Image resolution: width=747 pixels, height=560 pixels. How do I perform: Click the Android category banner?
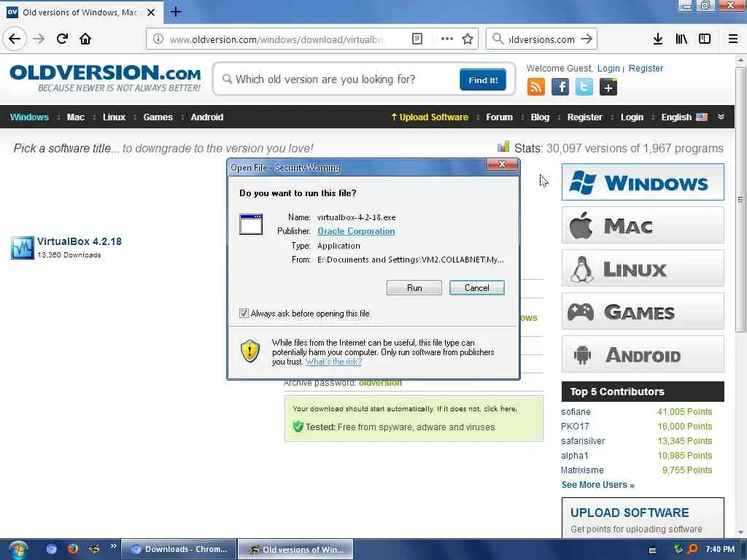coord(643,354)
